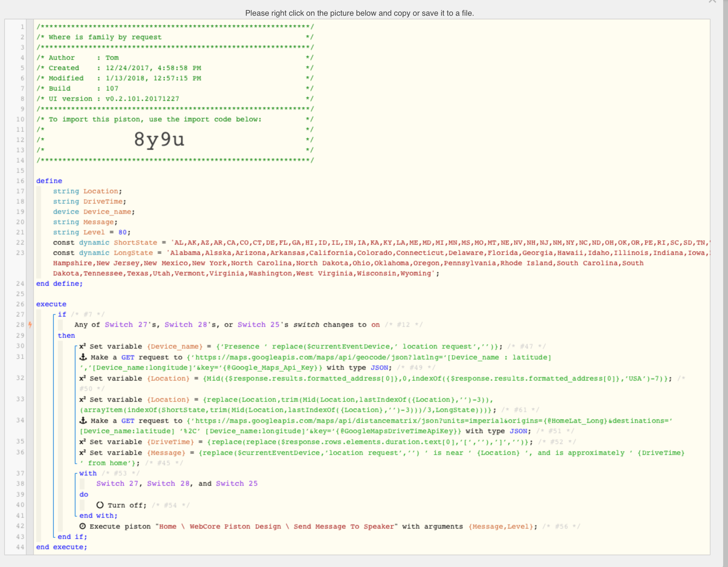The width and height of the screenshot is (728, 567).
Task: Click 'end define;' on line 24
Action: 59,283
